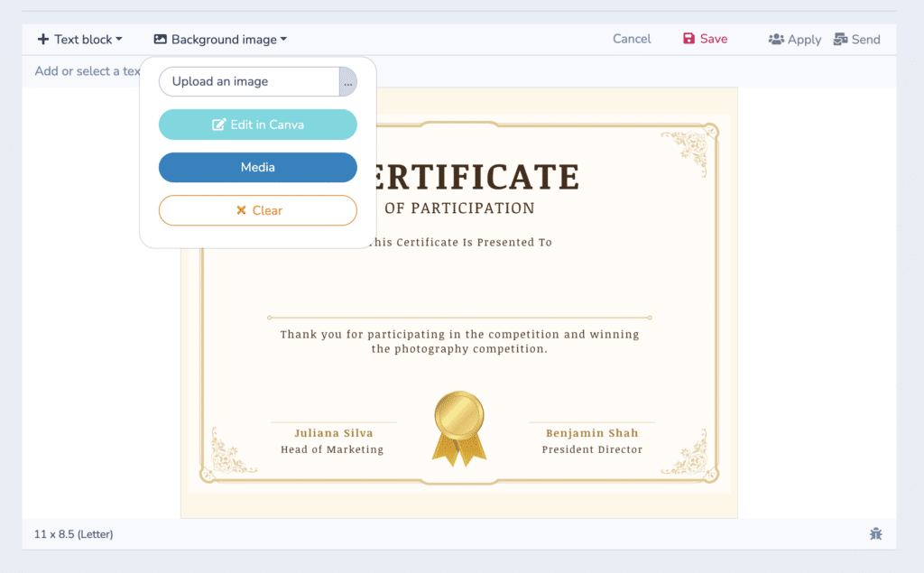Open the Text block dropdown
Viewport: 924px width, 573px height.
[79, 39]
